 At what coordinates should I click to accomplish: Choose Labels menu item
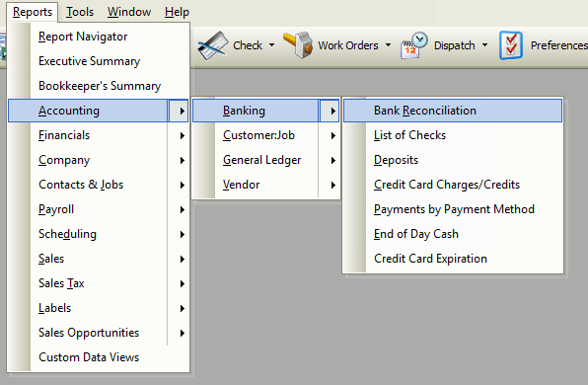pyautogui.click(x=99, y=308)
